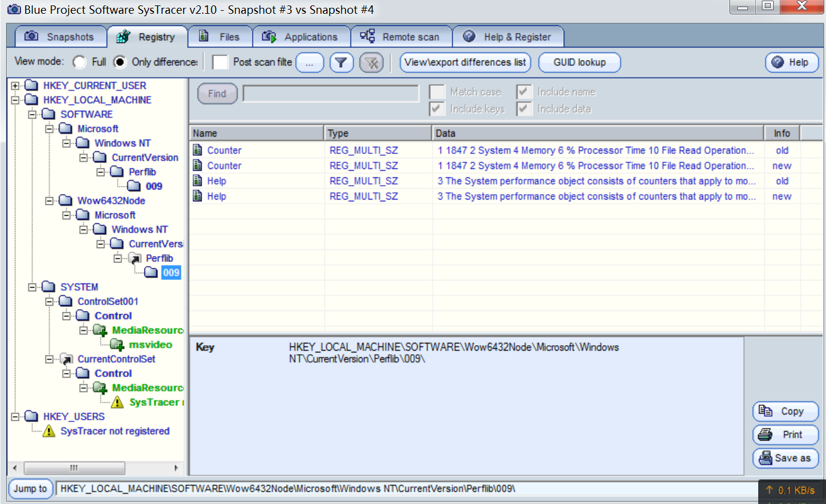Click the tree scrollbar left arrow

(16, 468)
